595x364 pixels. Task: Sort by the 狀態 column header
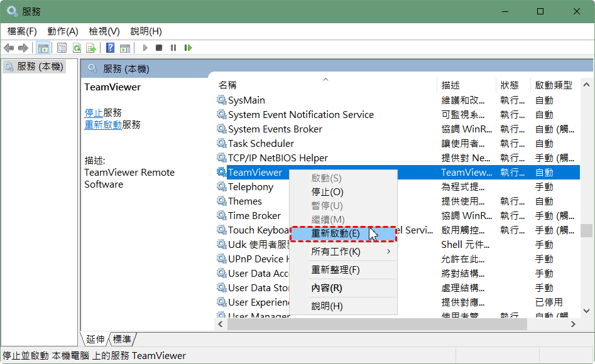[x=513, y=85]
